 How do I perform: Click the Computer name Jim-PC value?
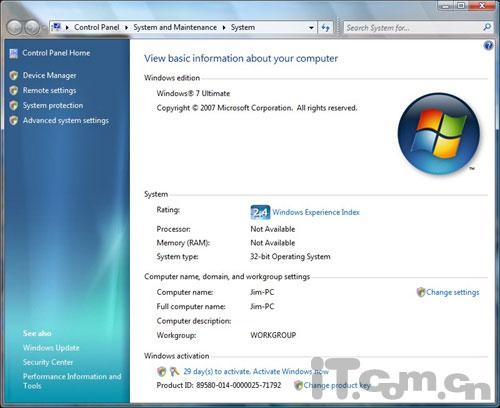point(262,292)
